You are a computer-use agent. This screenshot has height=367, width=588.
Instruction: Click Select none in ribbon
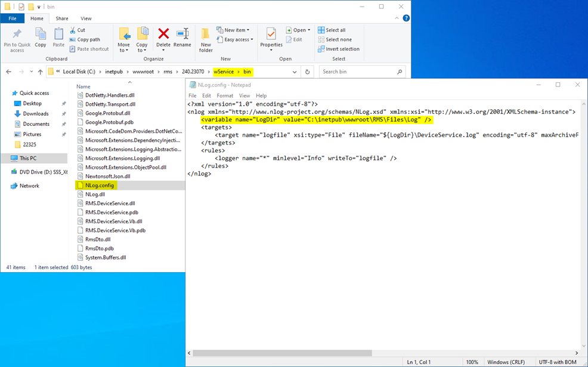(335, 39)
